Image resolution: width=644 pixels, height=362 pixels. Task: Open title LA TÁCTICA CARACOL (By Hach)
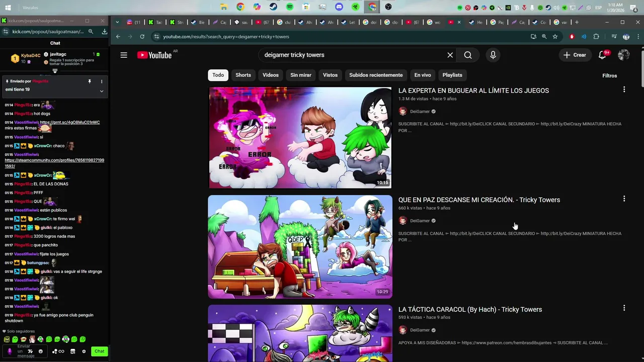(470, 309)
